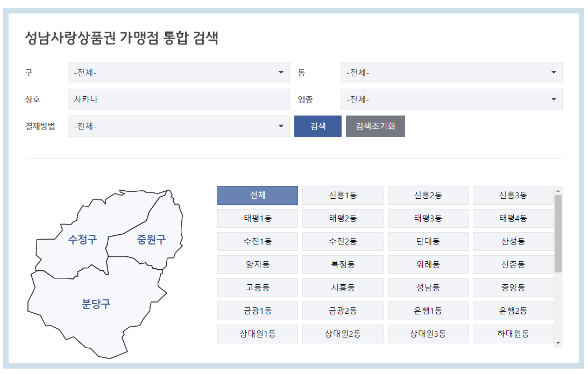Select the 신흥1동 neighborhood button

coord(343,195)
